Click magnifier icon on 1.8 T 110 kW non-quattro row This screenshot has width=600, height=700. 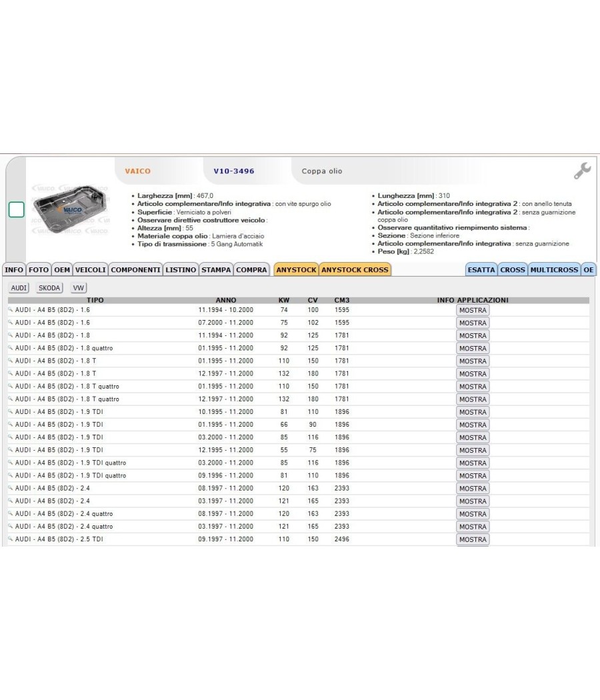click(11, 361)
